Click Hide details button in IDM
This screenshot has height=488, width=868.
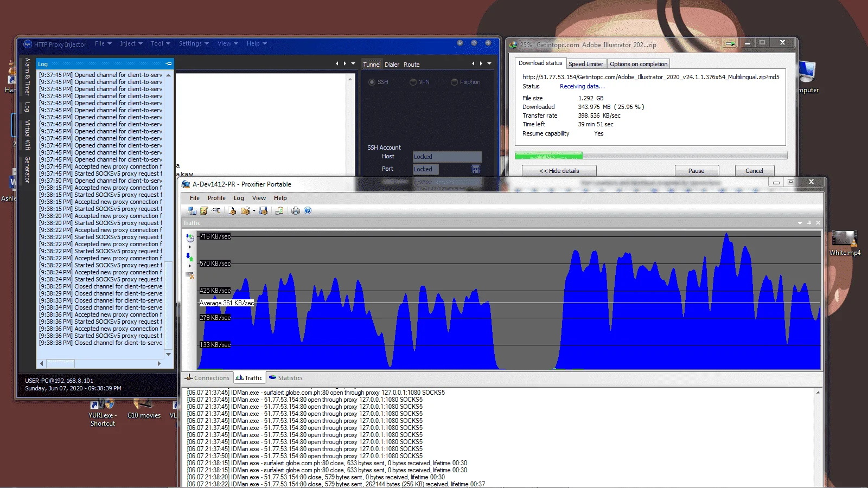559,171
